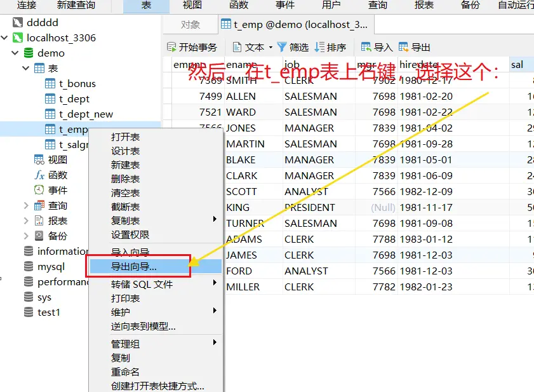
Task: Choose 创建打开表快捷方式... menu entry
Action: (x=157, y=386)
